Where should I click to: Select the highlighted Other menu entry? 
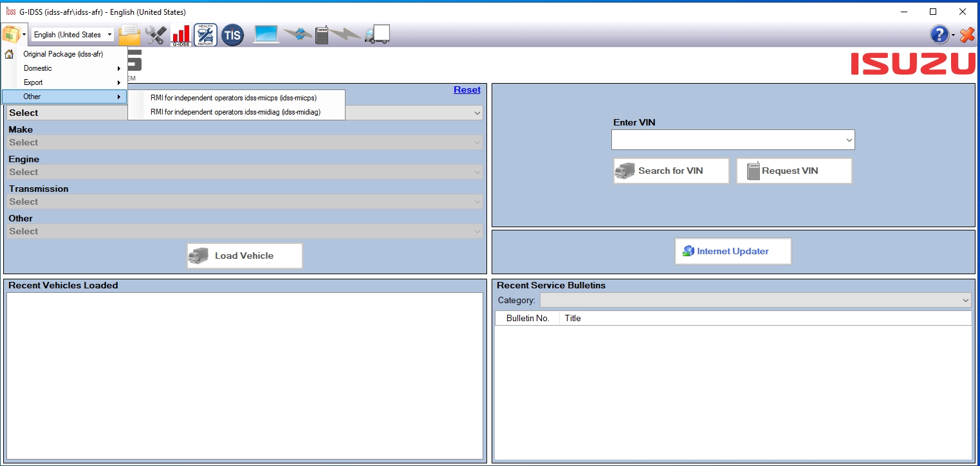[64, 97]
